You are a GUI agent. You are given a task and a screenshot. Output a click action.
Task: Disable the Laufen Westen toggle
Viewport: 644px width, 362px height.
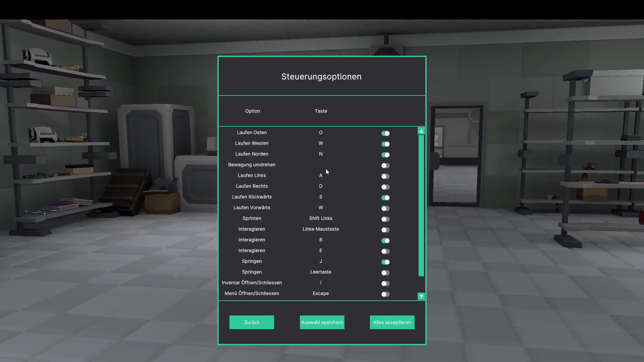click(385, 144)
